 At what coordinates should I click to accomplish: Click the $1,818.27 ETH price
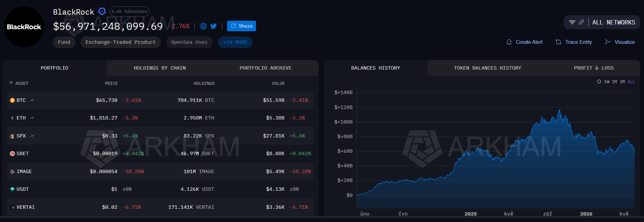pyautogui.click(x=104, y=118)
